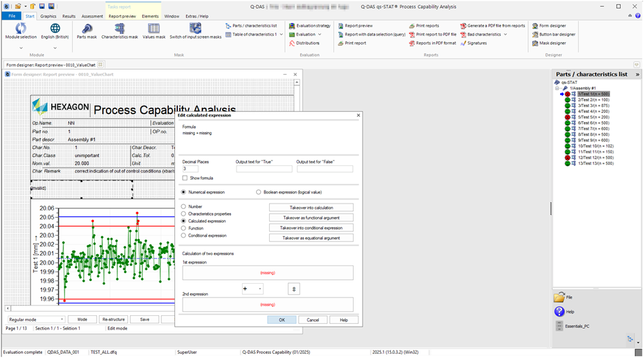Open Signatures
This screenshot has width=644, height=358.
[474, 43]
